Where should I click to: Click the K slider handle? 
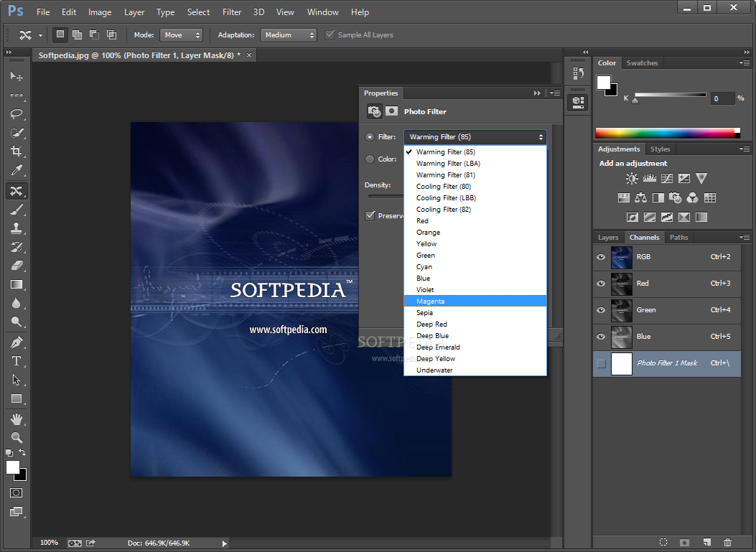(635, 100)
